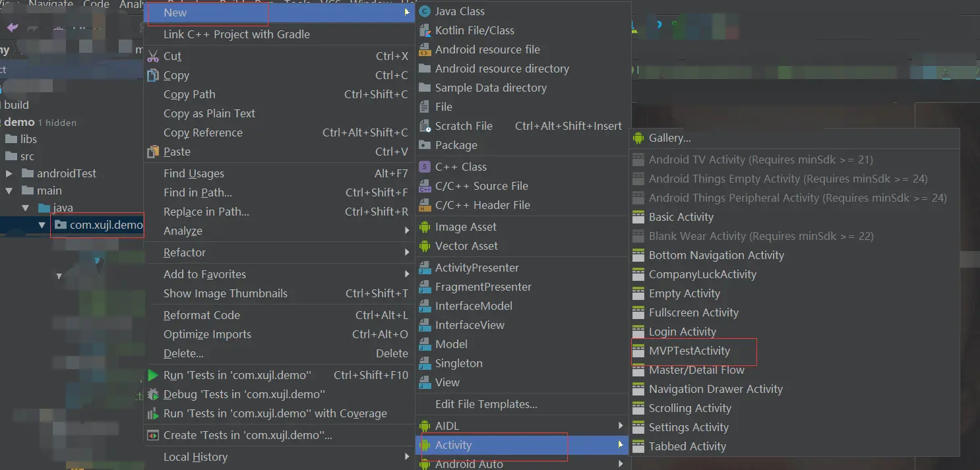Choose Link C++ Project with Gradle

[280, 34]
